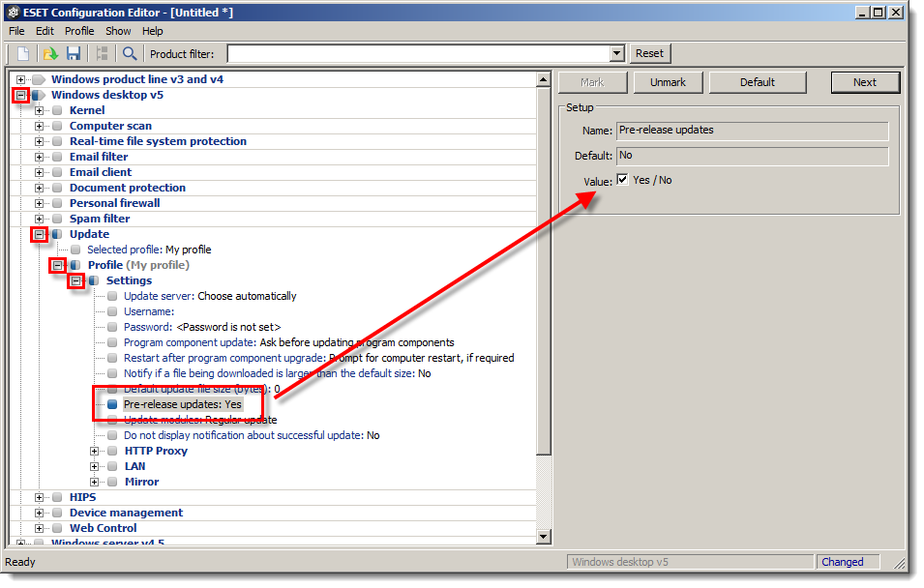This screenshot has height=588, width=924.
Task: Select Pre-release updates: Yes entry
Action: click(x=183, y=405)
